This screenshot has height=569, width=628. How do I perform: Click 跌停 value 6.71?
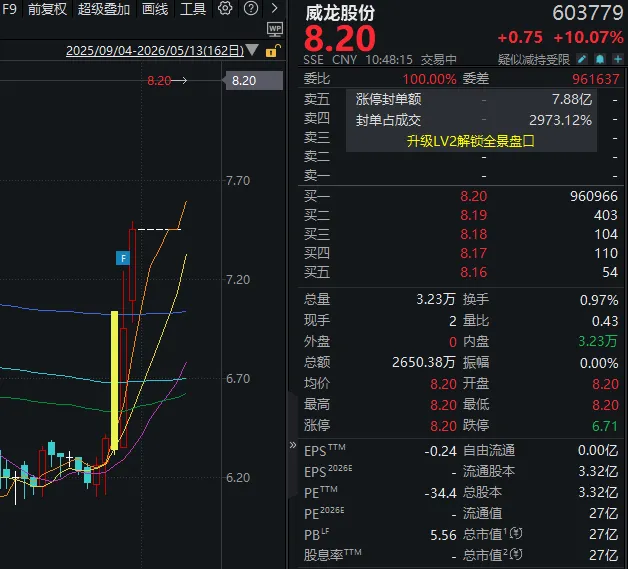pyautogui.click(x=605, y=426)
